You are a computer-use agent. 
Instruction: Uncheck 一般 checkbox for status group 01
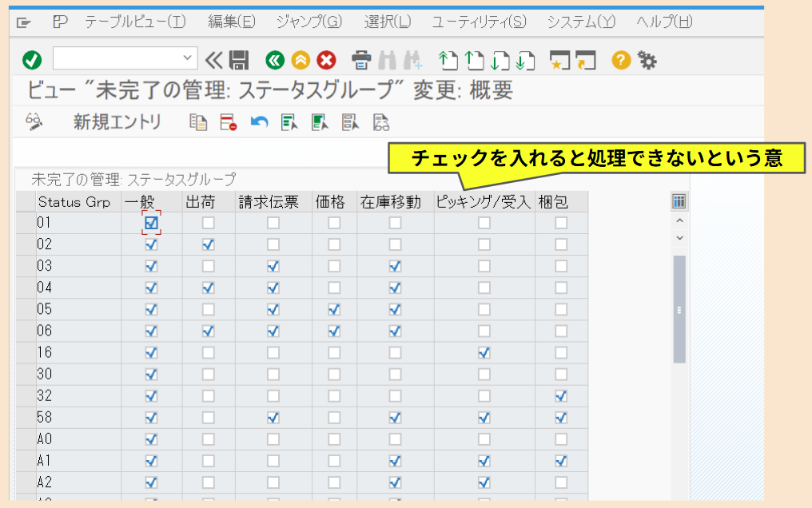tap(151, 223)
